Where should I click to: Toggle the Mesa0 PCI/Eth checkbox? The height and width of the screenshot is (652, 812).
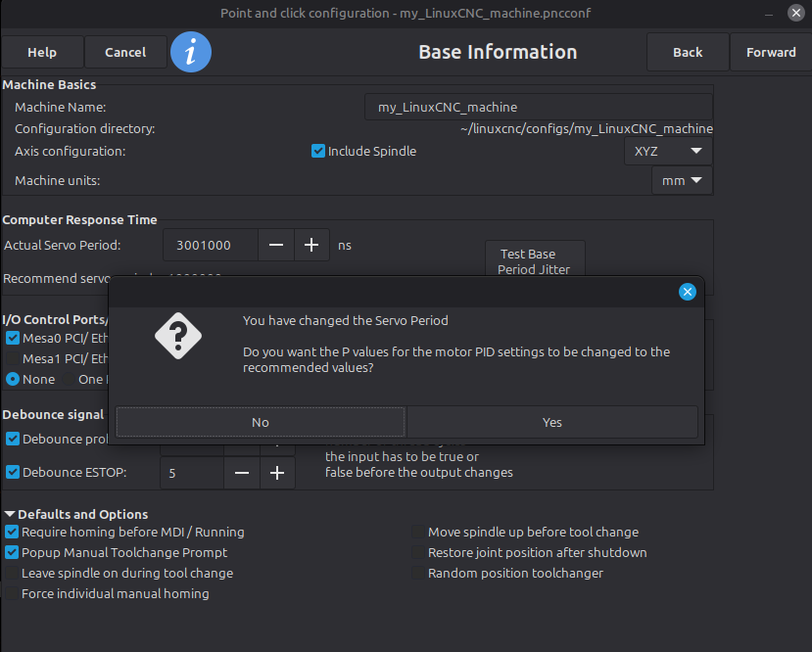point(13,338)
